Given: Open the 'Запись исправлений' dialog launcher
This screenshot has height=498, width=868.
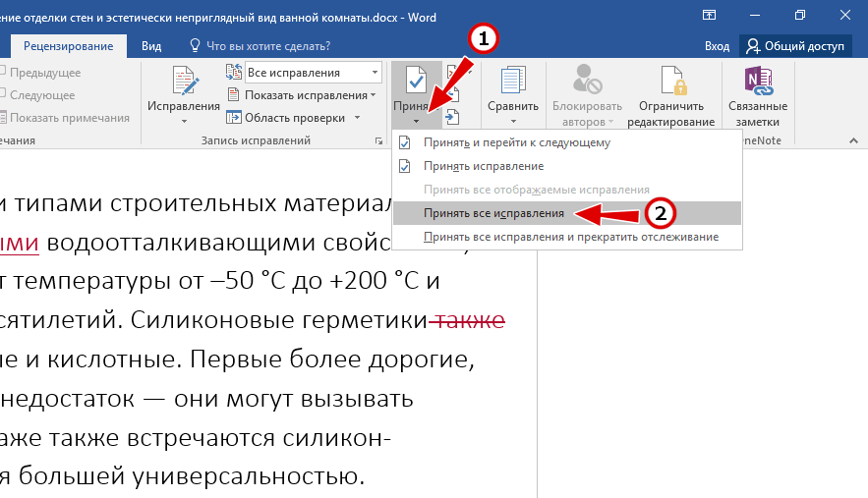Looking at the screenshot, I should click(378, 141).
